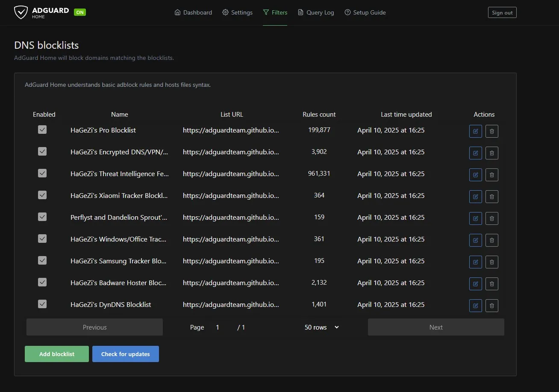Edit the HaGeZi's Pro Blocklist entry

coord(475,131)
